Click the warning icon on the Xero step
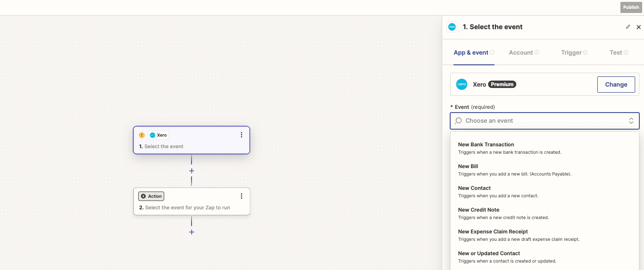Screen dimensions: 644x270 coord(142,135)
